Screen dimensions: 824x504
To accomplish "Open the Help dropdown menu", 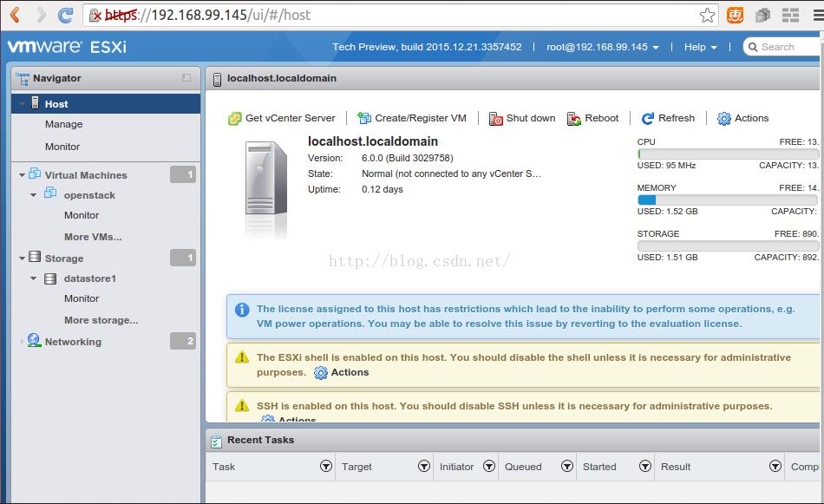I will pyautogui.click(x=701, y=47).
